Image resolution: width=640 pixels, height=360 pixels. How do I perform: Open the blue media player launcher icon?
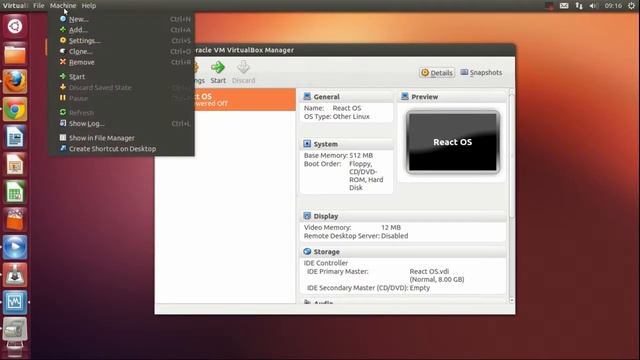15,247
